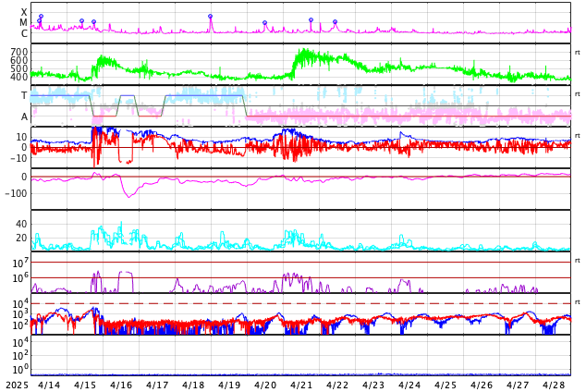The width and height of the screenshot is (586, 392).
Task: Click rt label beside the 10^7 flux panel
Action: [x=578, y=261]
